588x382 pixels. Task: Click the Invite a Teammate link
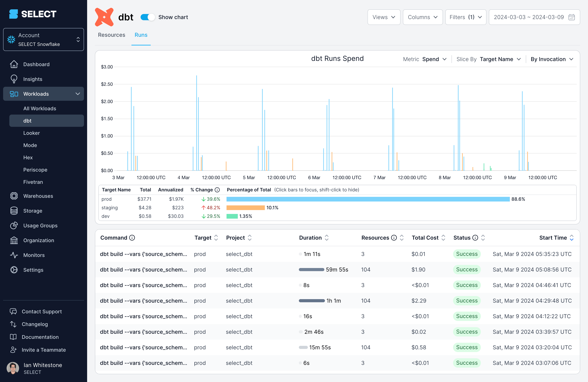[x=44, y=350]
